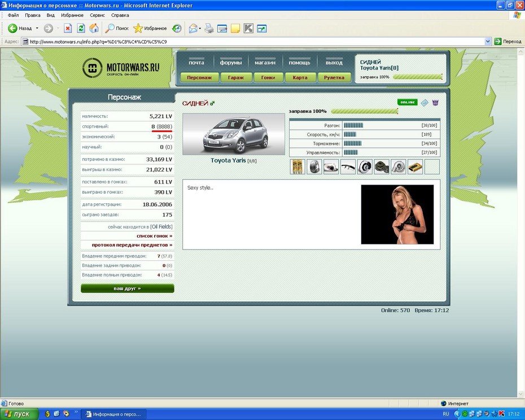Screen dimensions: 525x420
Task: Expand the Mail button dropdown arrow
Action: (200, 28)
